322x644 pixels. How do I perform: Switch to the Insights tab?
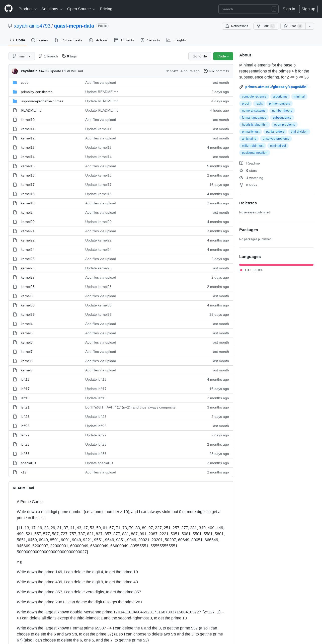click(x=176, y=40)
